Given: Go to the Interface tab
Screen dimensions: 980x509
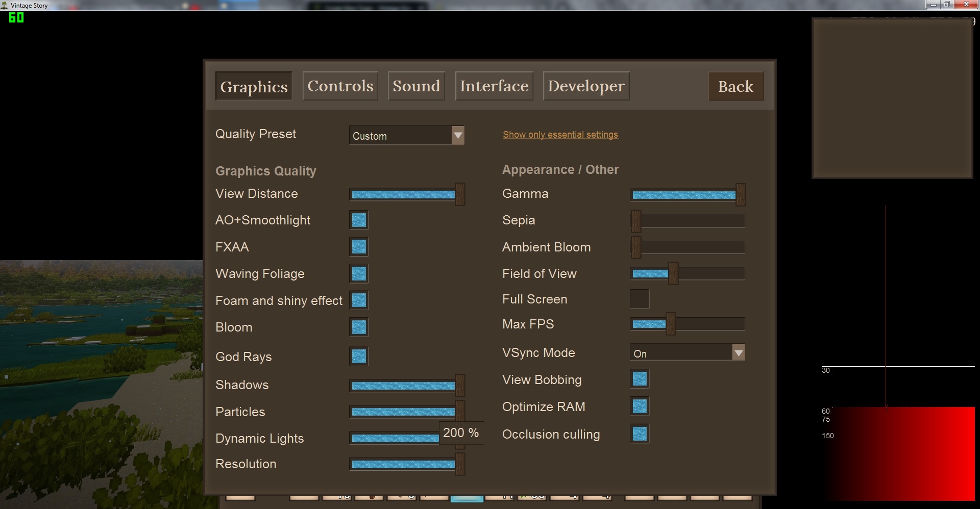Looking at the screenshot, I should tap(494, 86).
